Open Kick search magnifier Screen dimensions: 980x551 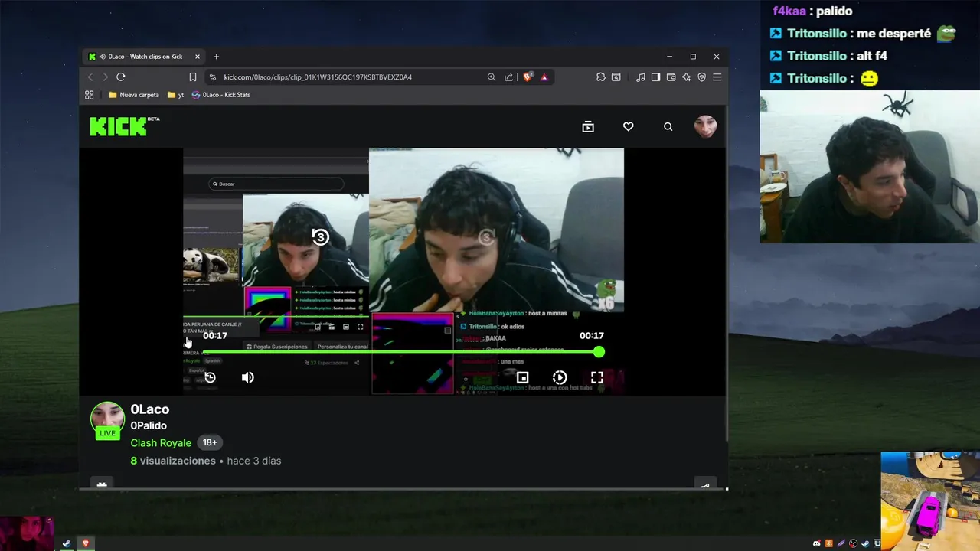[x=668, y=127]
